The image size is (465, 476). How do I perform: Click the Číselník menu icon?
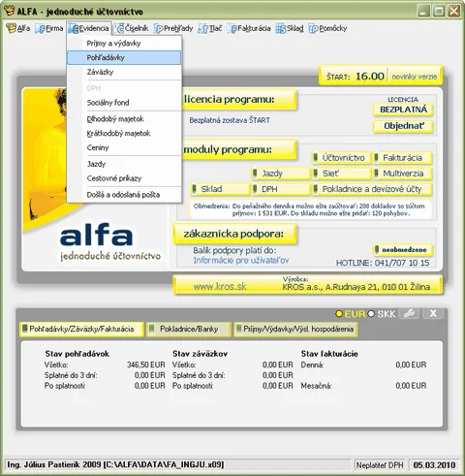[119, 29]
